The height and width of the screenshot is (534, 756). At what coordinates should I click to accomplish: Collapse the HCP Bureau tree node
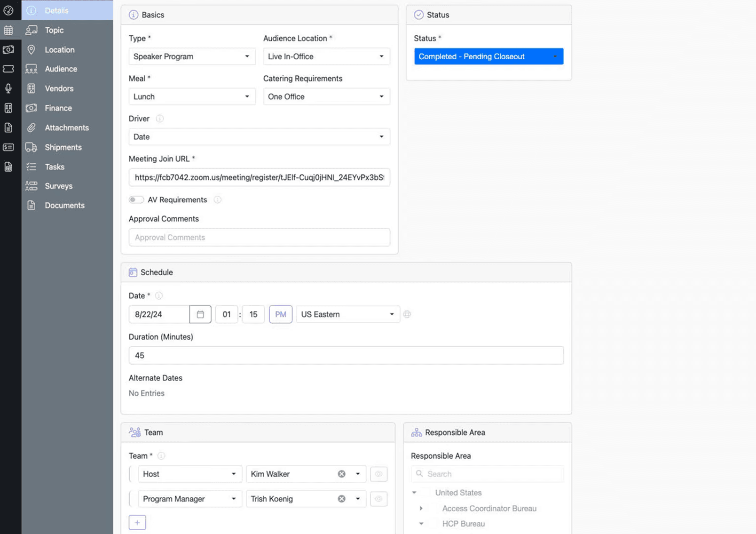(421, 524)
